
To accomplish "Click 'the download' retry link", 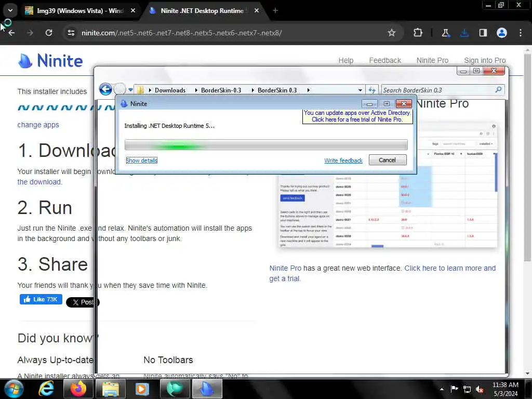I will [39, 182].
